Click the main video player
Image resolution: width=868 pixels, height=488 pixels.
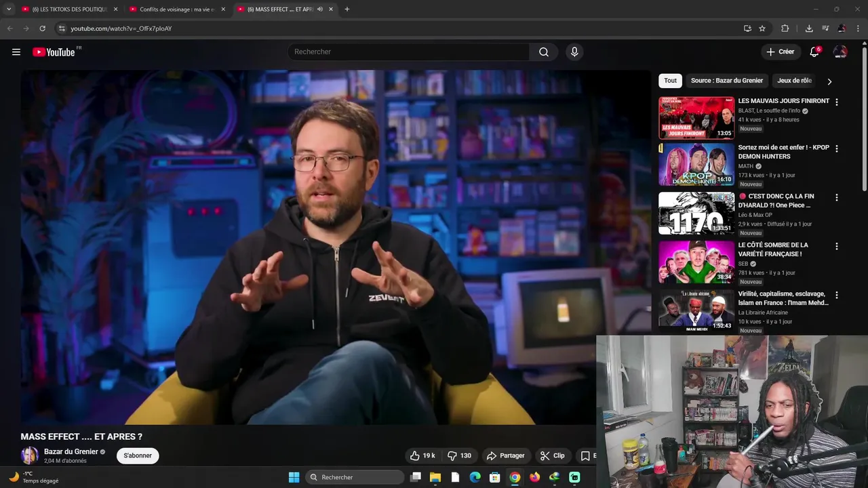click(x=335, y=247)
